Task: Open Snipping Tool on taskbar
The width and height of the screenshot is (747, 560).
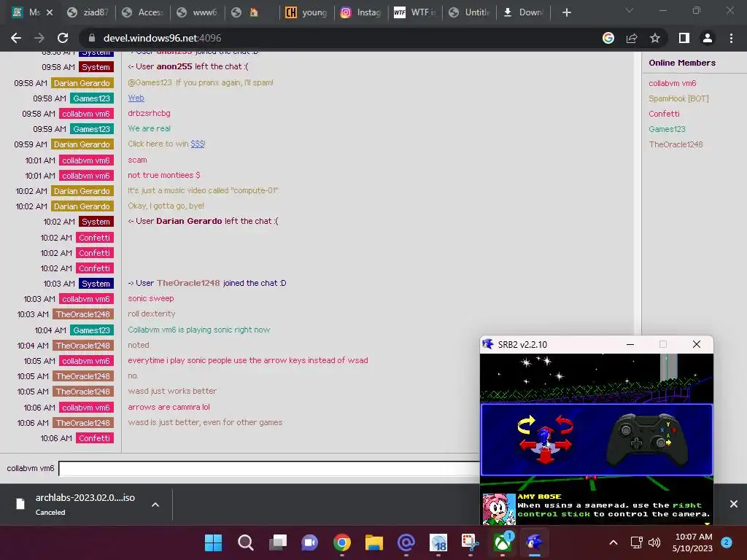Action: point(471,542)
